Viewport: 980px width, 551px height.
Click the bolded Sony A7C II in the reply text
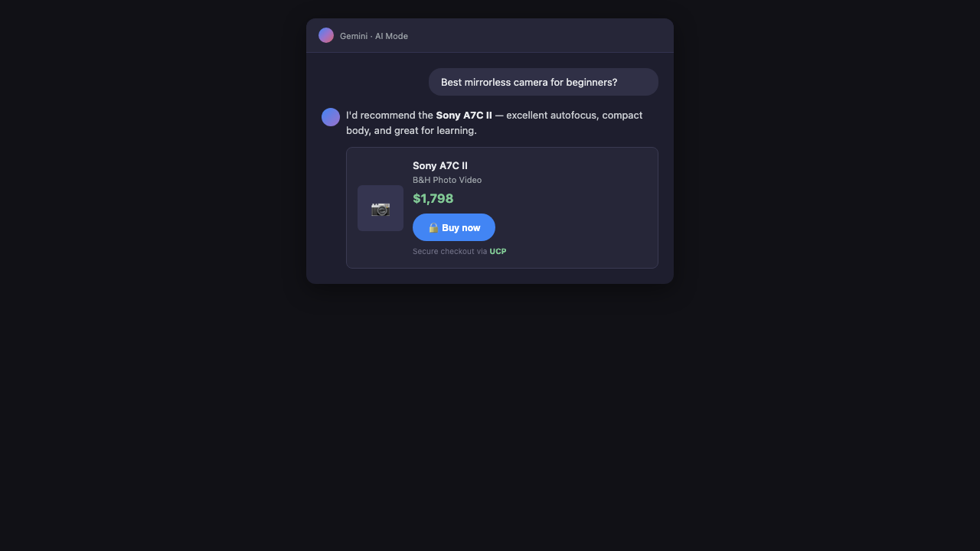tap(463, 115)
